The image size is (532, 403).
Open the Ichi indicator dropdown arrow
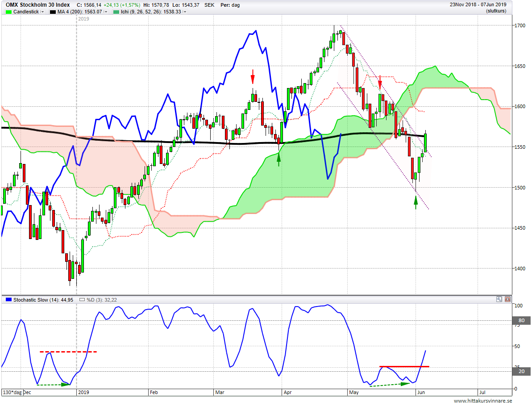point(184,12)
